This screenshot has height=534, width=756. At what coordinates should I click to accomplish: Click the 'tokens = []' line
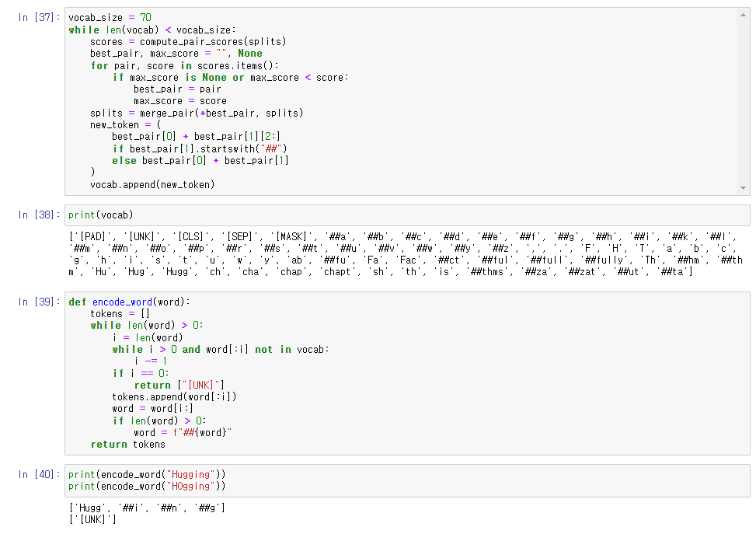120,314
